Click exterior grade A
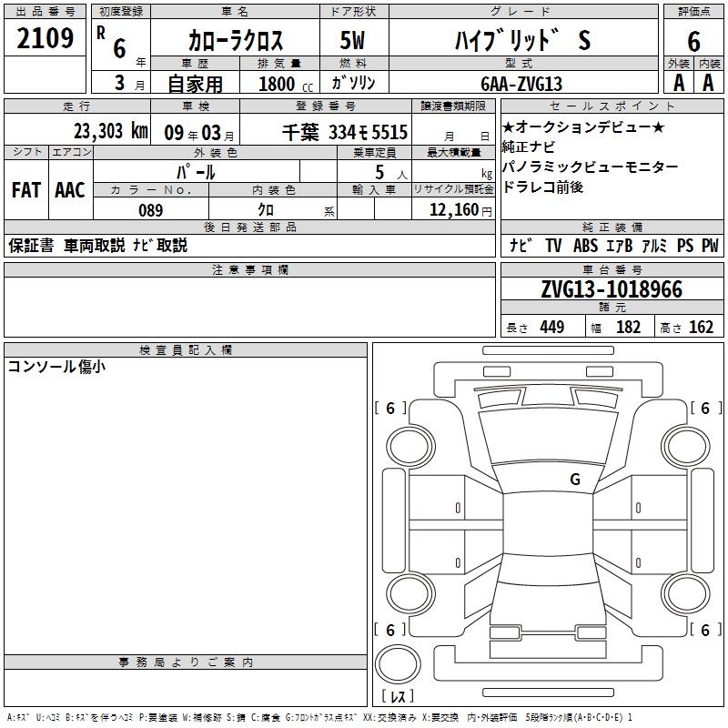 click(x=679, y=83)
